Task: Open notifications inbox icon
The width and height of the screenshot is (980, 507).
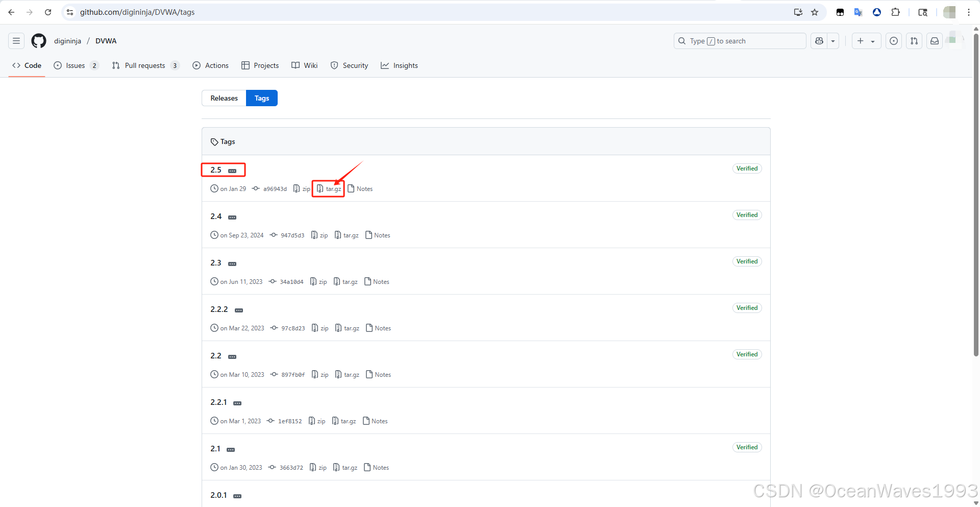Action: point(935,41)
